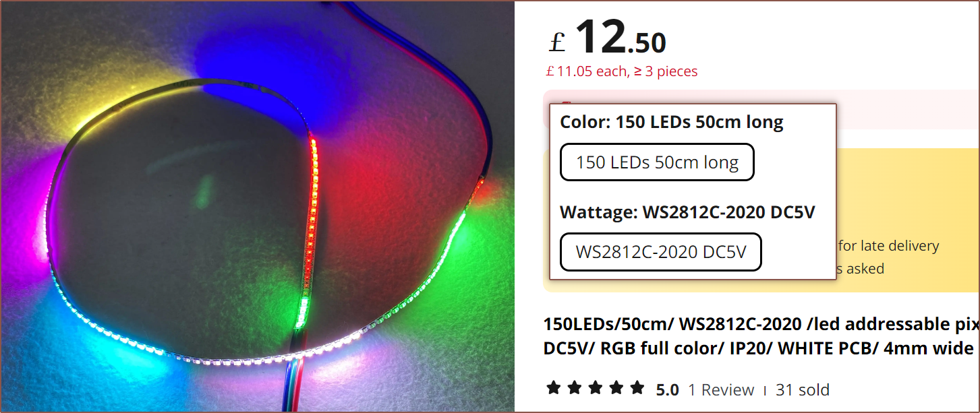Click the ≥ 3 pieces discount text
980x413 pixels.
pyautogui.click(x=666, y=71)
